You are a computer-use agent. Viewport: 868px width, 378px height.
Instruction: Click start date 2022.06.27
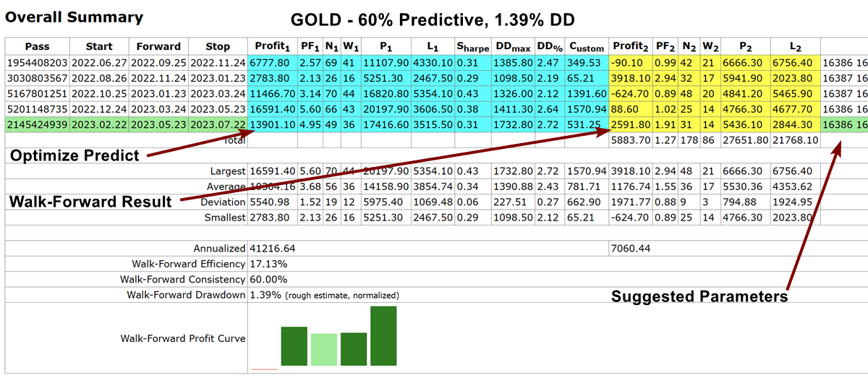coord(98,64)
